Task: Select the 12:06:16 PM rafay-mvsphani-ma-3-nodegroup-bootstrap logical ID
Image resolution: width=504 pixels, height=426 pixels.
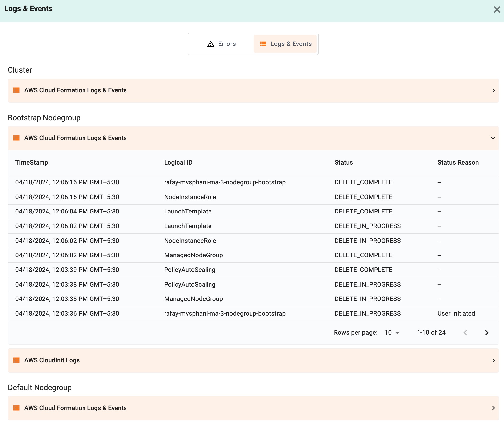Action: pos(225,182)
